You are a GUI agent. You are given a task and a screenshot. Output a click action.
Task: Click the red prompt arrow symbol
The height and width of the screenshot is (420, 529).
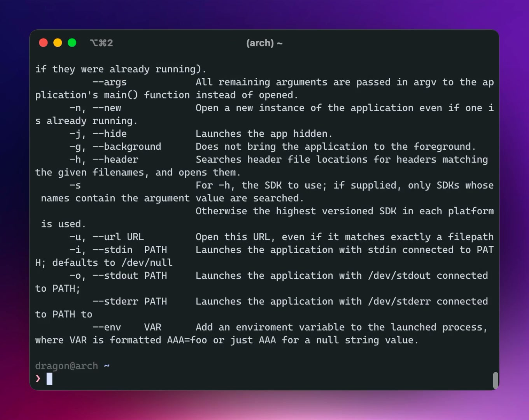[38, 378]
